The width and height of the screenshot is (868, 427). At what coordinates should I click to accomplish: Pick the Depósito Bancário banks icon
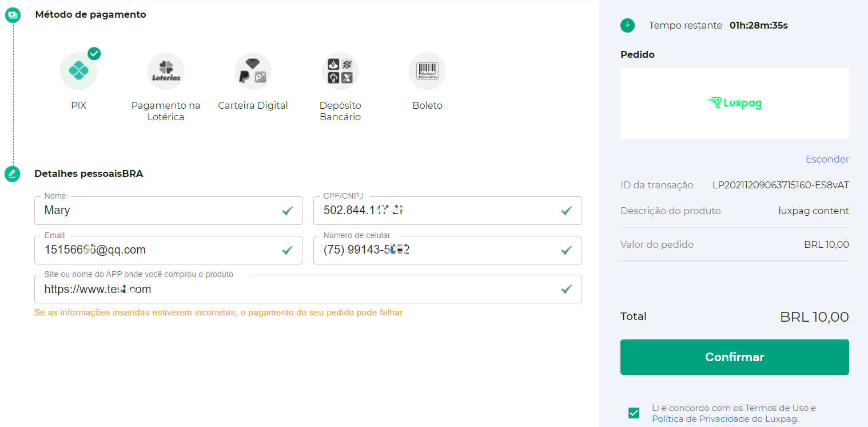coord(340,72)
